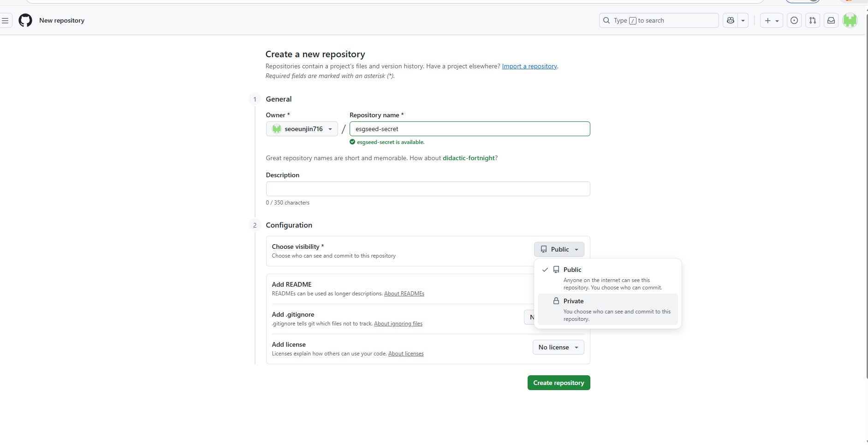
Task: Use suggested name didactic-fortnight
Action: click(469, 158)
